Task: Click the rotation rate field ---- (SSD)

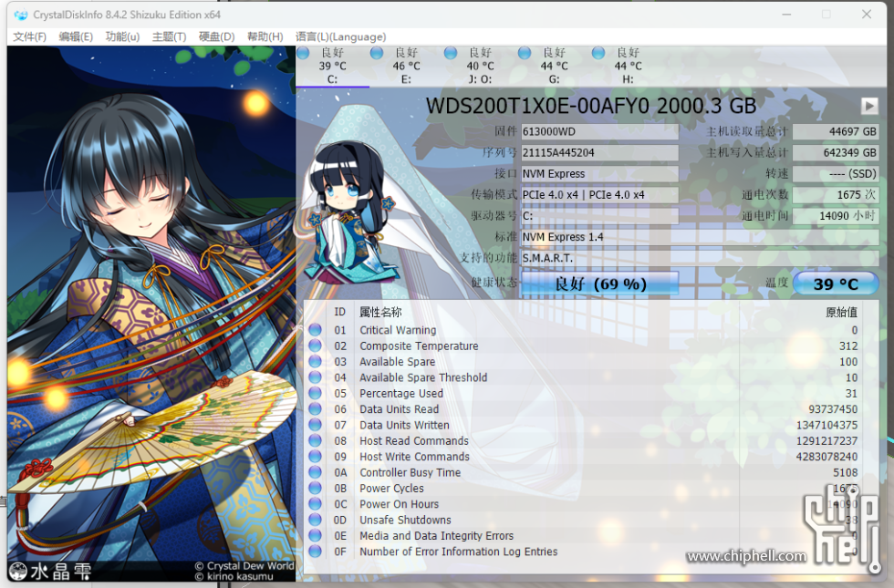Action: (x=836, y=174)
